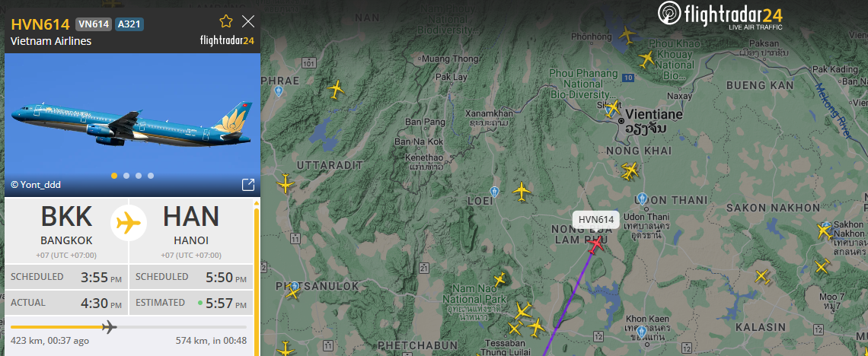Click the flight progress bar plane marker
This screenshot has height=356, width=868.
pyautogui.click(x=110, y=326)
